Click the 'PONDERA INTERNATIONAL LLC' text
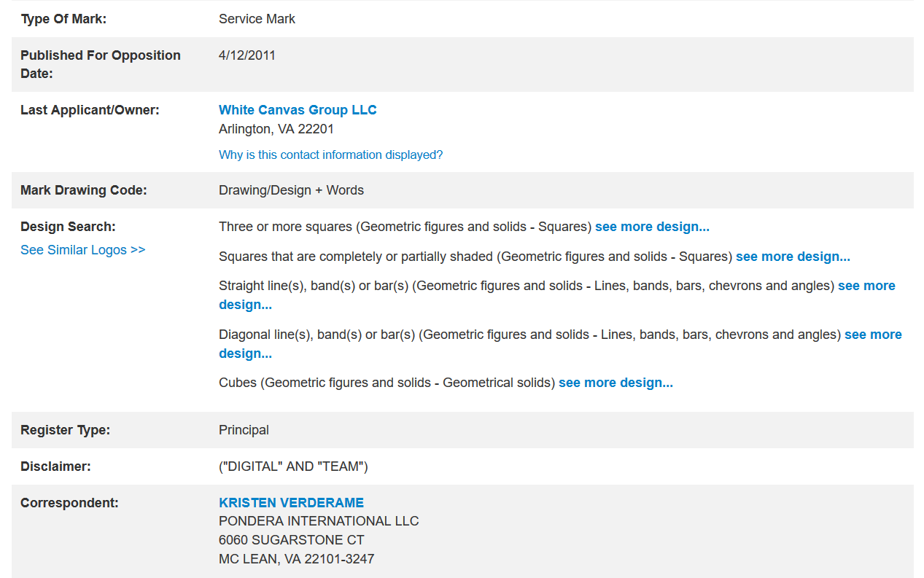Screen dimensions: 924x578 point(319,521)
